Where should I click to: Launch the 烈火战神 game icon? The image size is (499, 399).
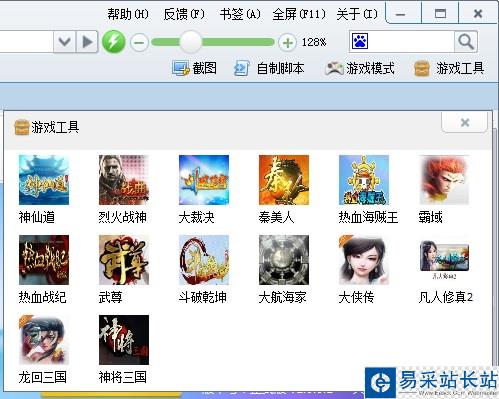[124, 180]
